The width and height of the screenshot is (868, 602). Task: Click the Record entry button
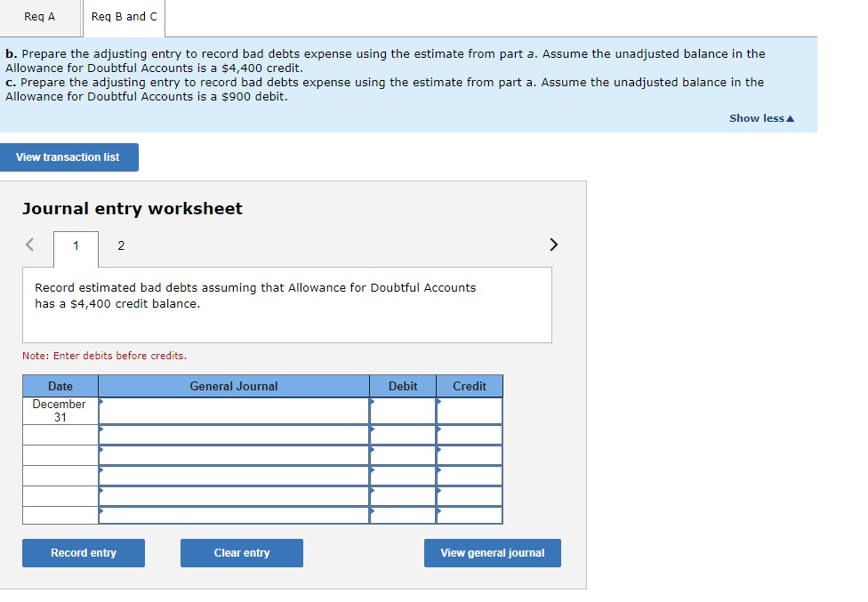point(84,552)
